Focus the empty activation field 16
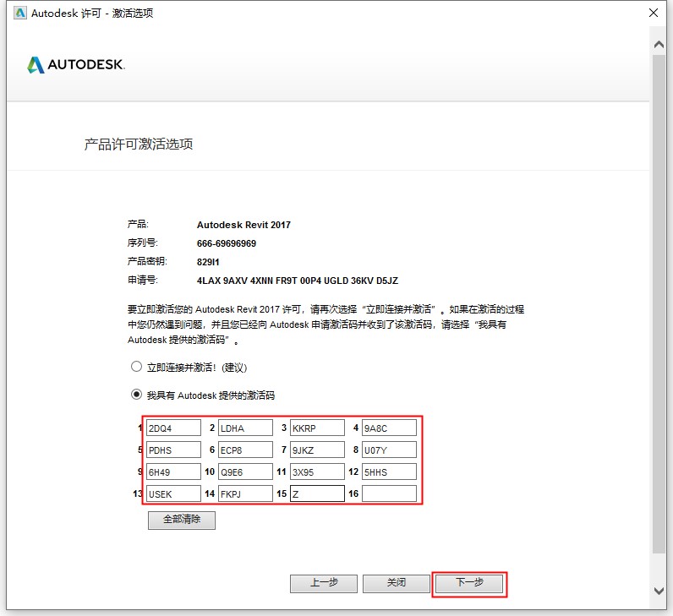Viewport: 673px width, 616px height. (x=389, y=494)
